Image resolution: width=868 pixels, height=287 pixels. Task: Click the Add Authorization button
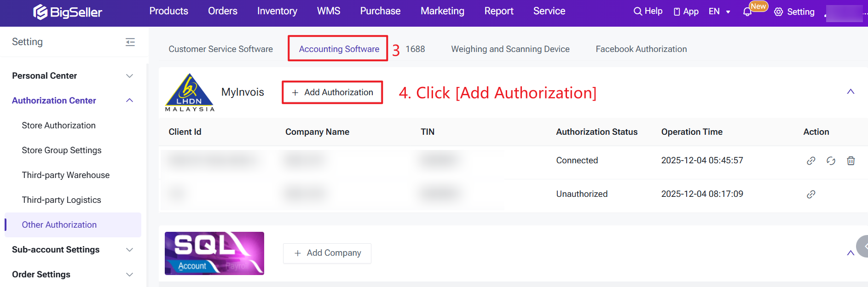click(x=332, y=92)
